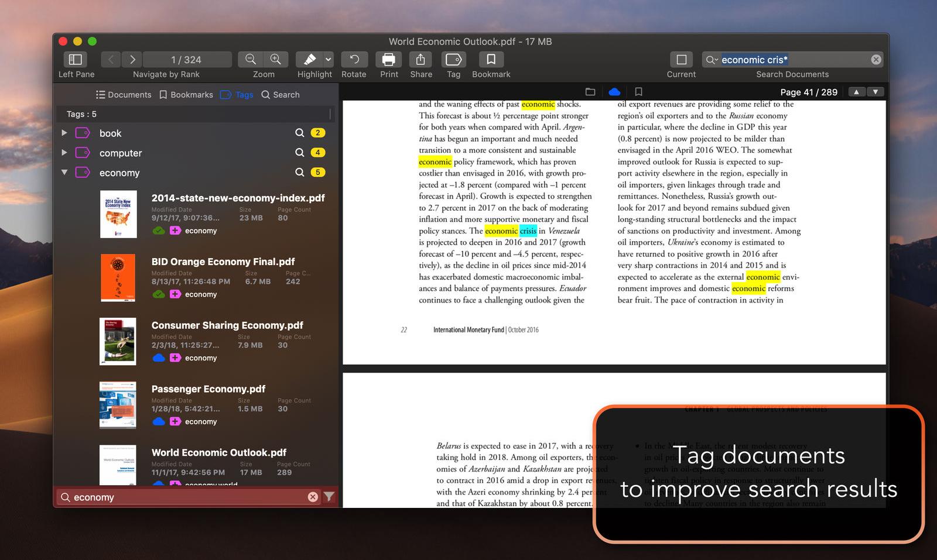Image resolution: width=937 pixels, height=560 pixels.
Task: Select the book tag row
Action: click(196, 133)
